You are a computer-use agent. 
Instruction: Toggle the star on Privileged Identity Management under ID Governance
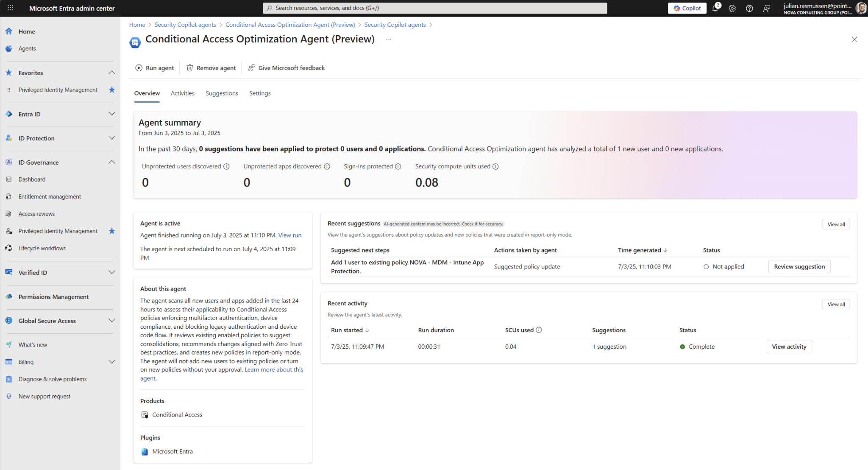tap(112, 231)
